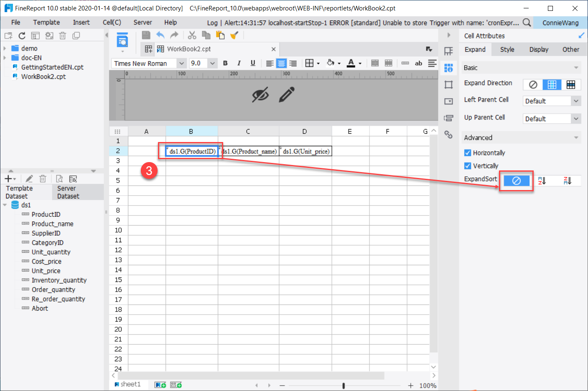Screen dimensions: 588x391
Task: Open the font size dropdown
Action: tap(212, 63)
